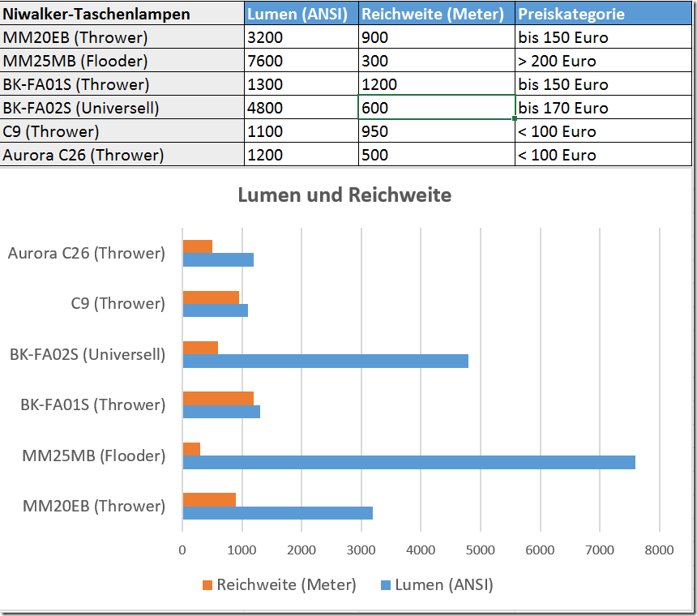Select the Niwalker-Taschenlampen header cell

(122, 13)
